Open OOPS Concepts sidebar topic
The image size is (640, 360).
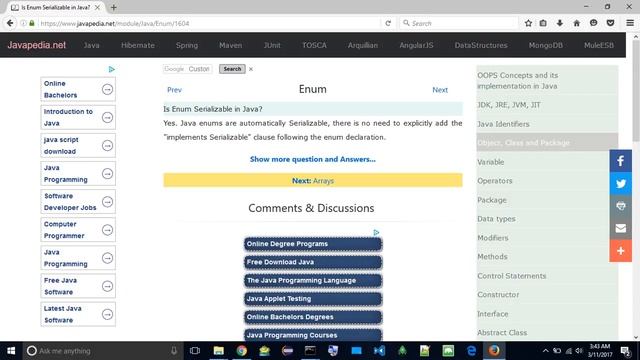(547, 81)
